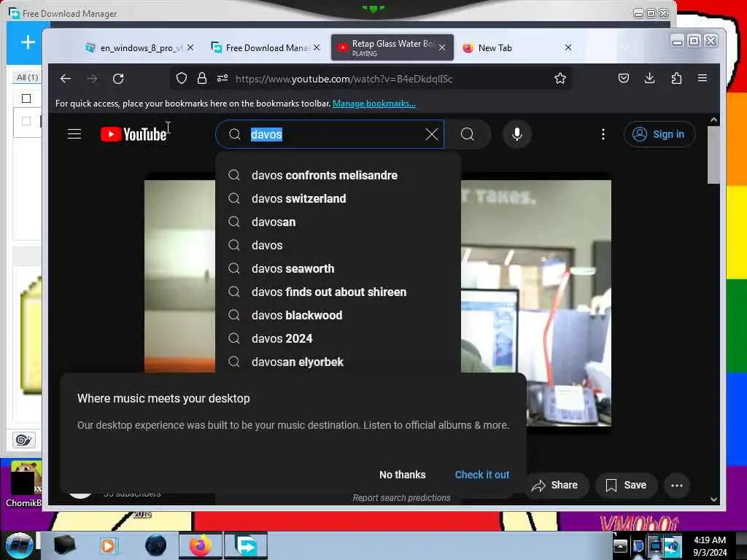Select the All (1) filter tab in Free Download Manager
This screenshot has width=747, height=560.
(27, 77)
